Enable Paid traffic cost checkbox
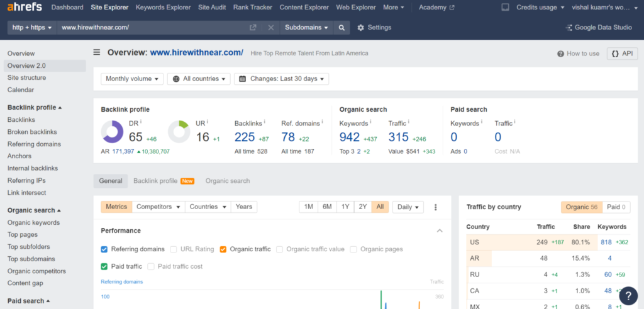Image resolution: width=644 pixels, height=309 pixels. tap(151, 266)
